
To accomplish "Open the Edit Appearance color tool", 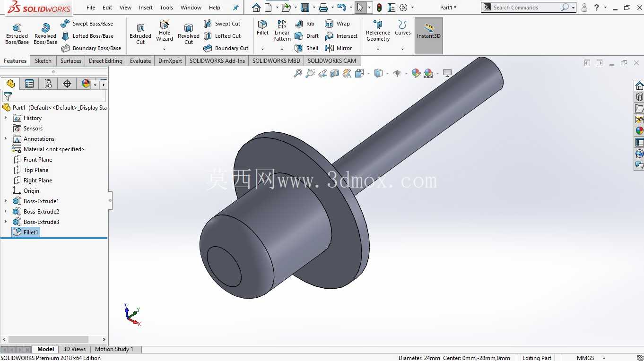I will (416, 73).
